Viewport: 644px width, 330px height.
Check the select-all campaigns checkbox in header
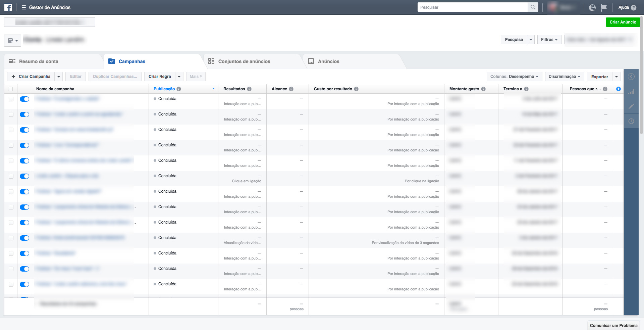[10, 89]
